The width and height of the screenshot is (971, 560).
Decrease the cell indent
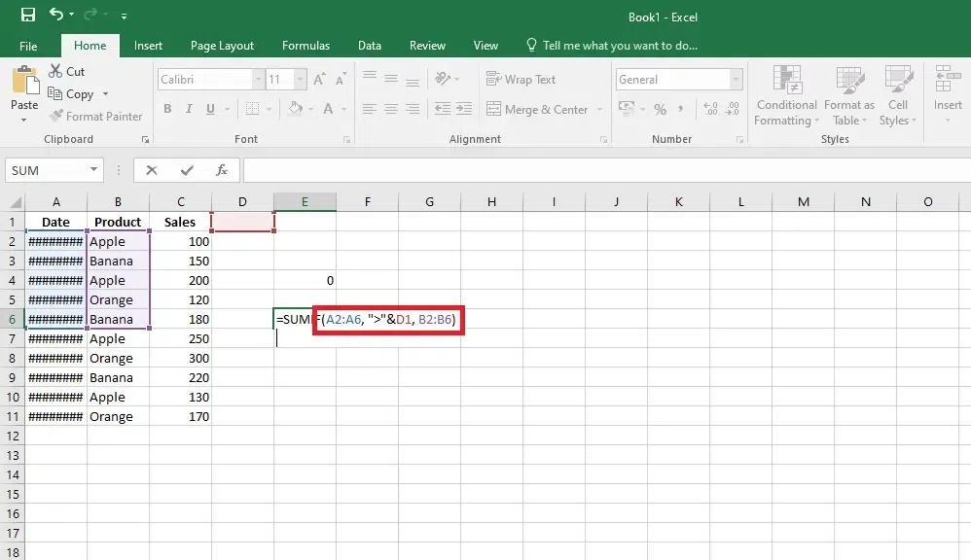click(442, 109)
